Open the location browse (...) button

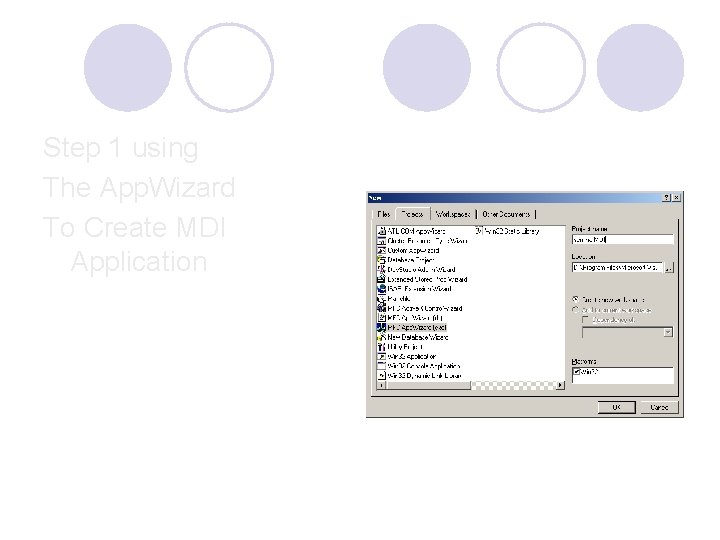pos(669,268)
